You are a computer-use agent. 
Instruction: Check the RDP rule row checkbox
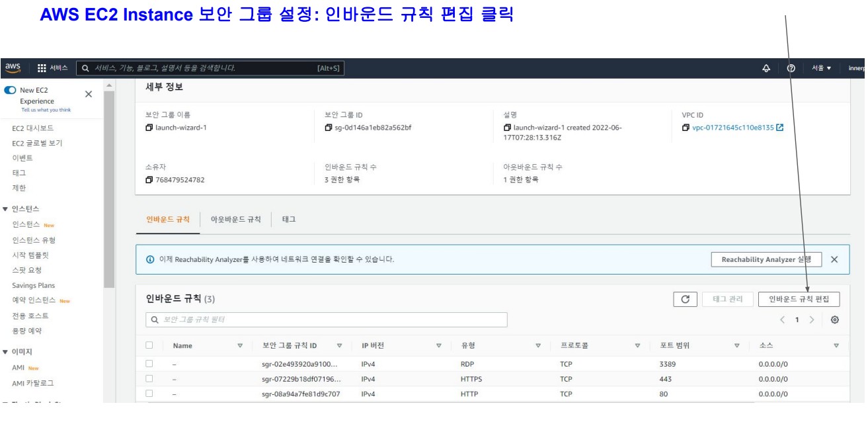pyautogui.click(x=149, y=364)
